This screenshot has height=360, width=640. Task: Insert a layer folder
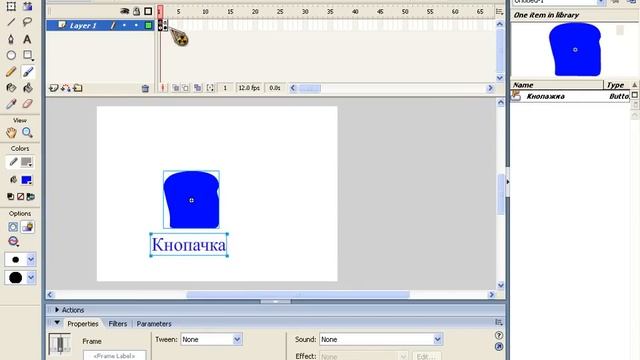[x=78, y=88]
